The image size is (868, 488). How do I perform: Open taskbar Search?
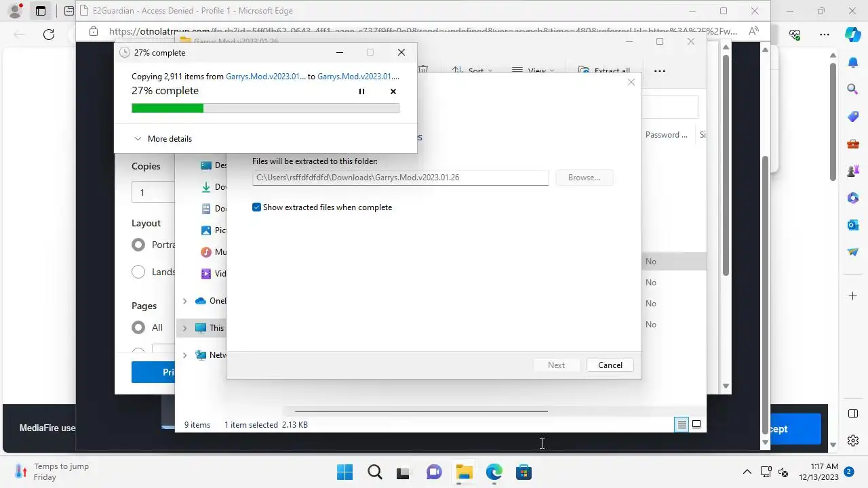coord(374,472)
